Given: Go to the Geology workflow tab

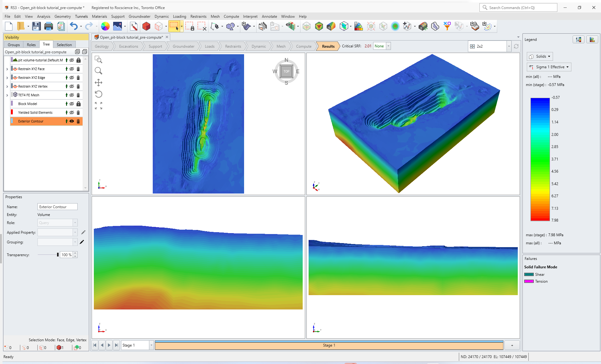Looking at the screenshot, I should point(102,46).
